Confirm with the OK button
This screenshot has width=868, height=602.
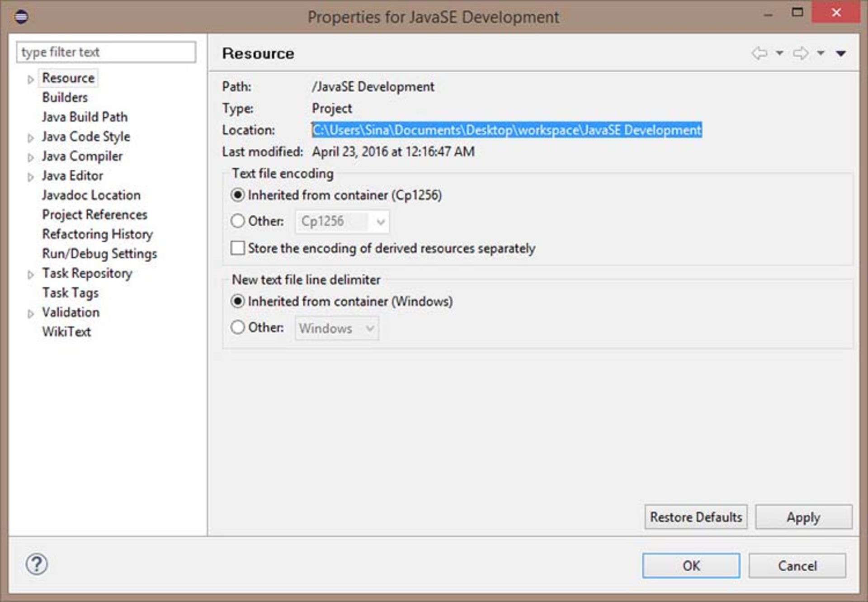coord(691,565)
